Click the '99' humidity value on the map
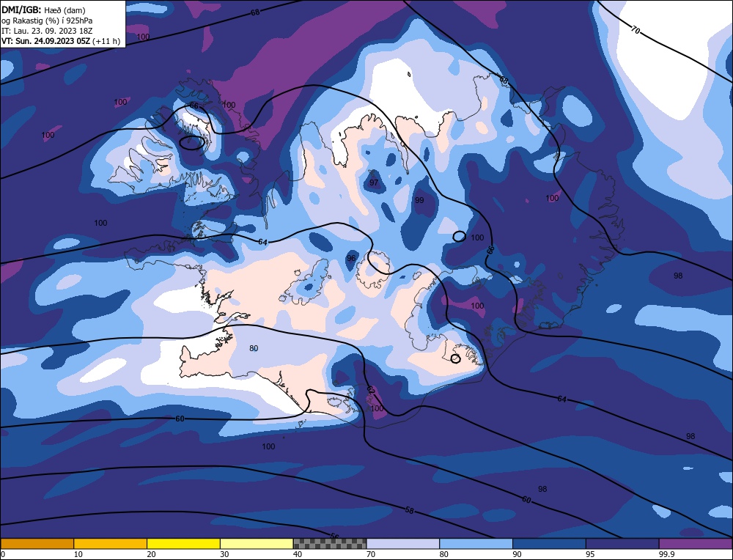733x560 pixels. pos(419,200)
